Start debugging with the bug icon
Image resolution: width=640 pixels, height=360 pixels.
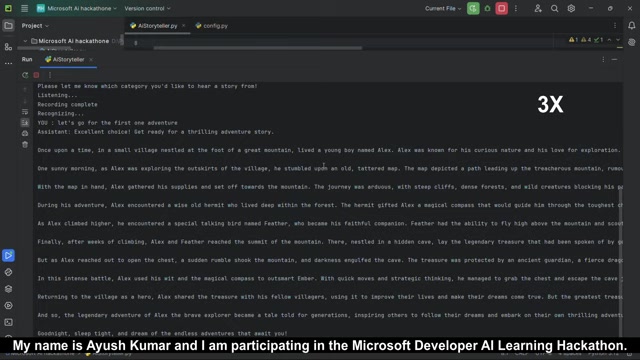[487, 8]
